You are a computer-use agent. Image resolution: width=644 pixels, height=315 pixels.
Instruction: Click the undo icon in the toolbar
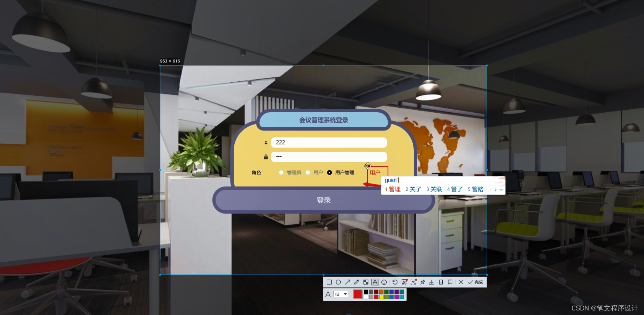395,282
